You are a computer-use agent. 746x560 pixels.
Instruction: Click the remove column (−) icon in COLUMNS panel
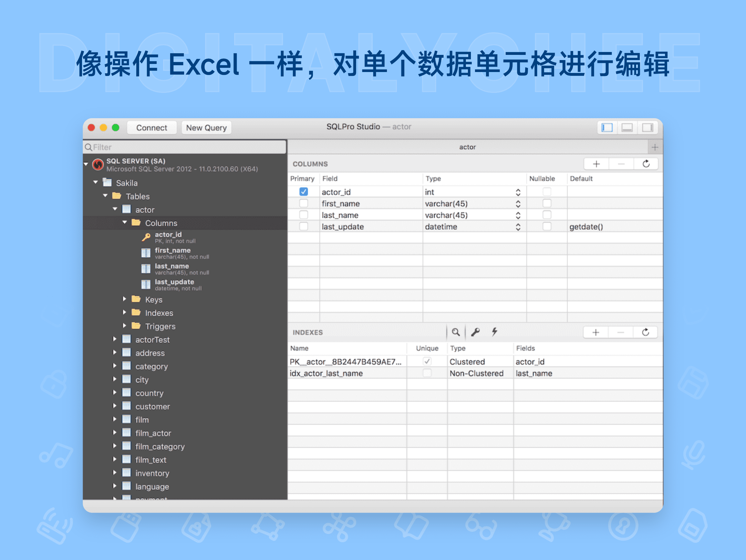pos(621,164)
